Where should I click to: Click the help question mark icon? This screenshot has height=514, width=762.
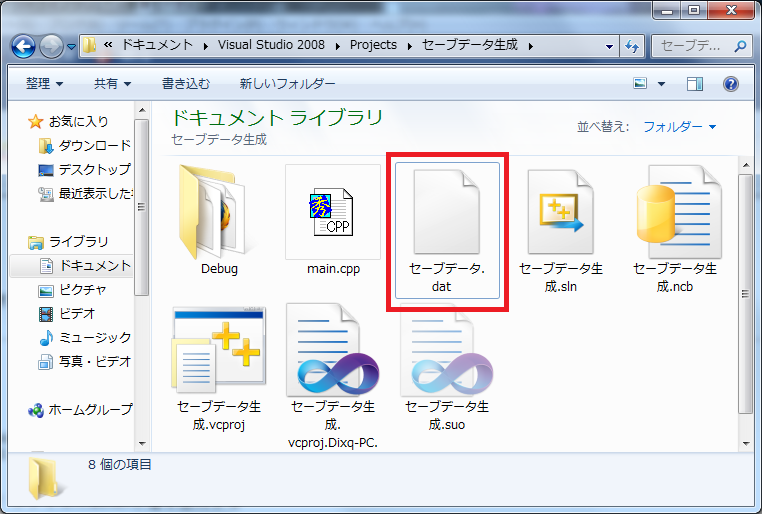pyautogui.click(x=730, y=84)
